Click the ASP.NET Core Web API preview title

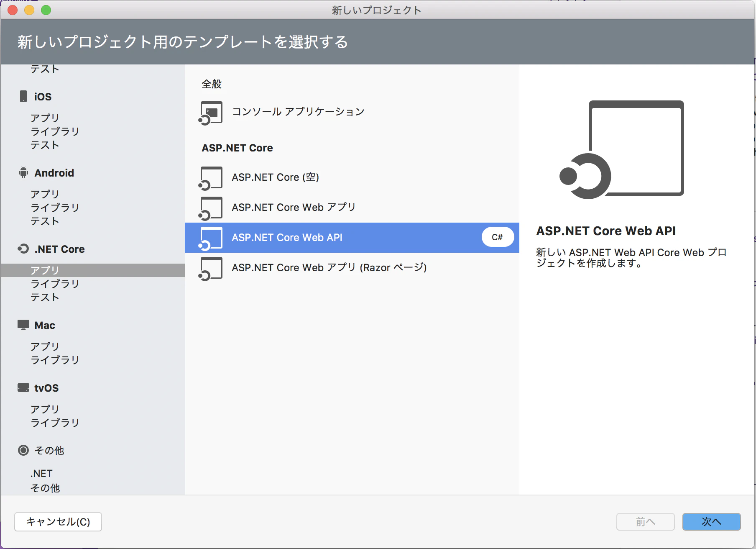[x=606, y=231]
